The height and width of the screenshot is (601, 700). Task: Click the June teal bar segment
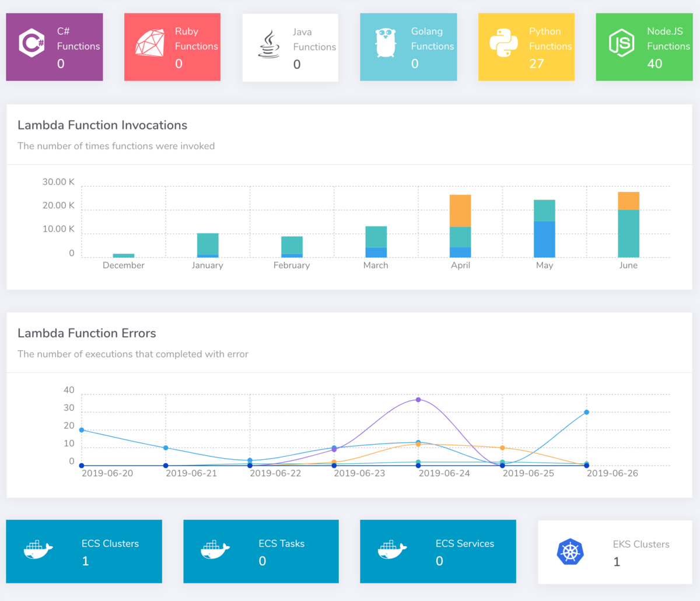pos(628,233)
